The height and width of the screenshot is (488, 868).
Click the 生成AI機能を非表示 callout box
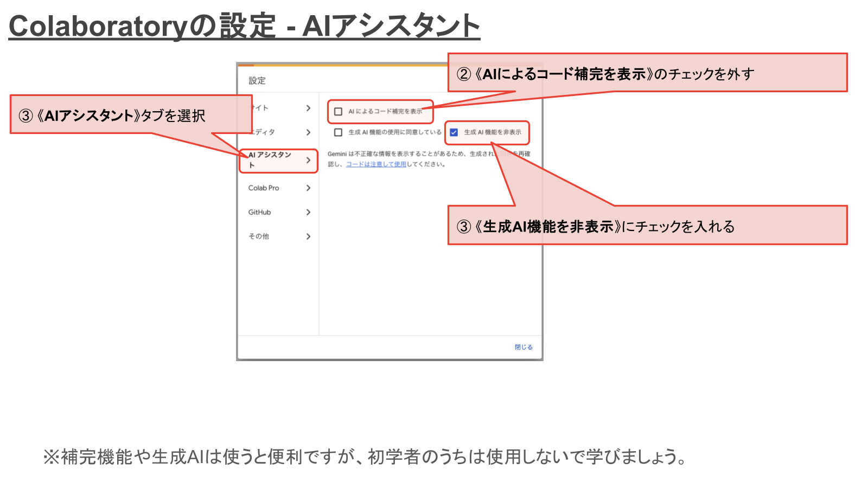(647, 226)
